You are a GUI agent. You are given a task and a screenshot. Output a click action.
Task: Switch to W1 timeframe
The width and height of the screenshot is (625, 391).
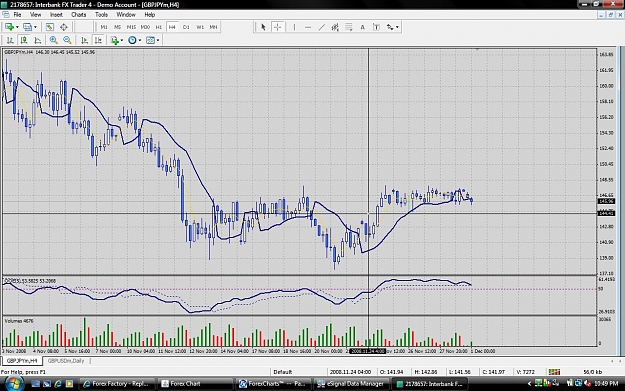(x=200, y=27)
